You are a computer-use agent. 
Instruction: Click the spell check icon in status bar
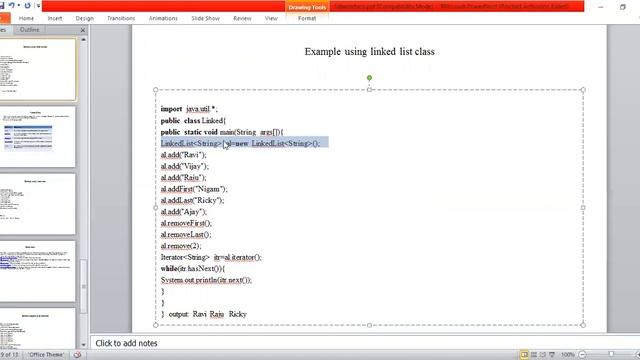pos(78,355)
